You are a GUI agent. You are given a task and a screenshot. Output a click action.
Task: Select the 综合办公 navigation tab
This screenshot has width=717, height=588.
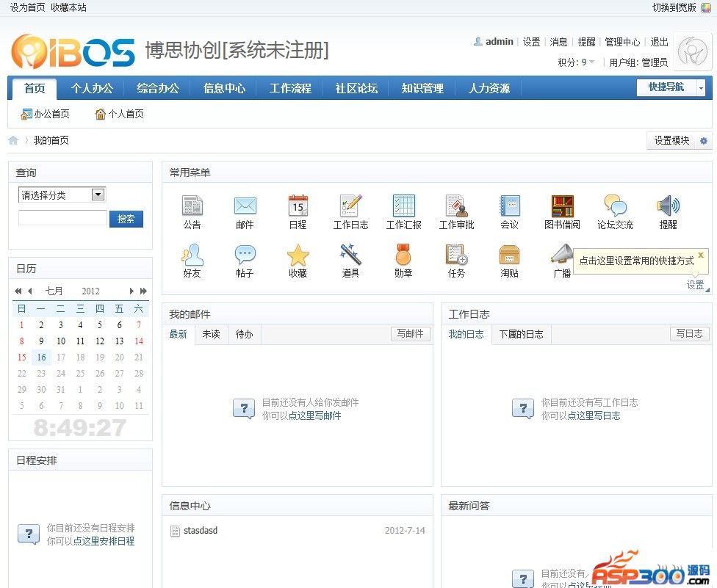(x=158, y=88)
